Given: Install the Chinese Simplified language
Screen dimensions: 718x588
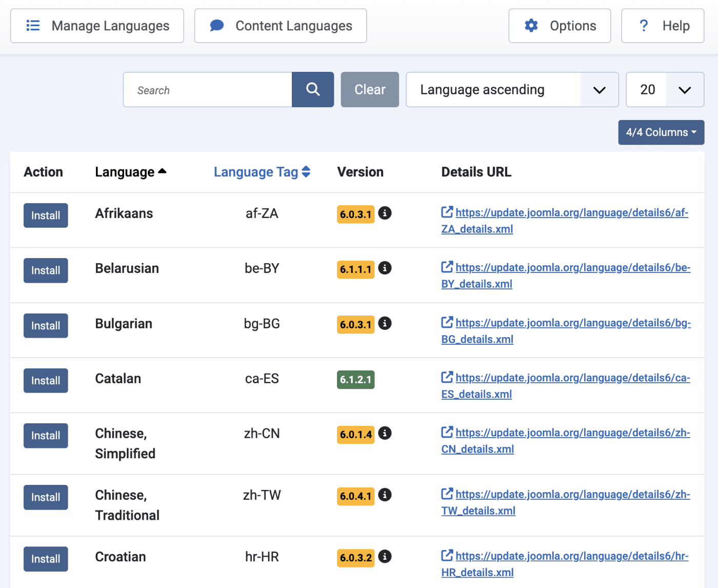Looking at the screenshot, I should click(46, 436).
